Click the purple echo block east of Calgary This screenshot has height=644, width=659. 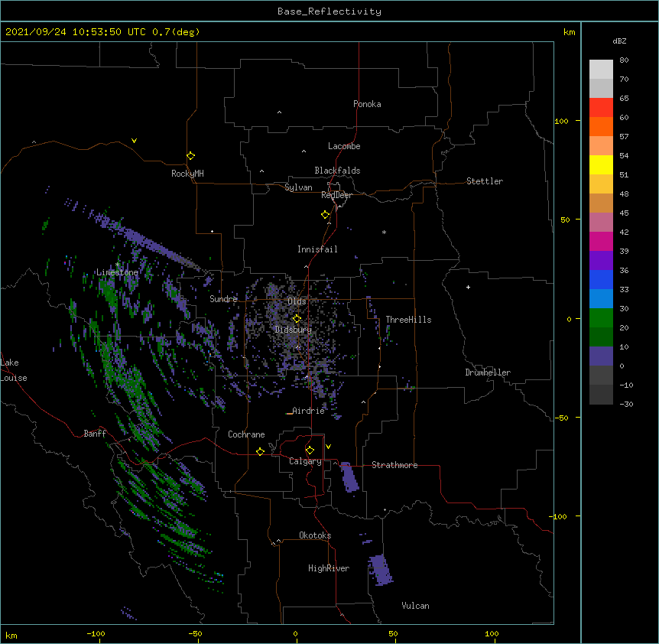coord(349,477)
